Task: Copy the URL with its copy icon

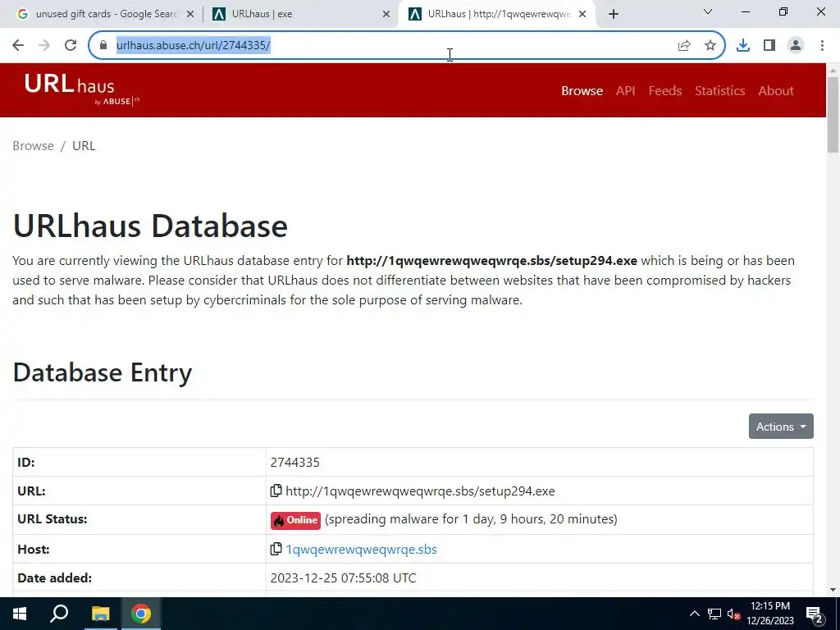Action: (x=276, y=491)
